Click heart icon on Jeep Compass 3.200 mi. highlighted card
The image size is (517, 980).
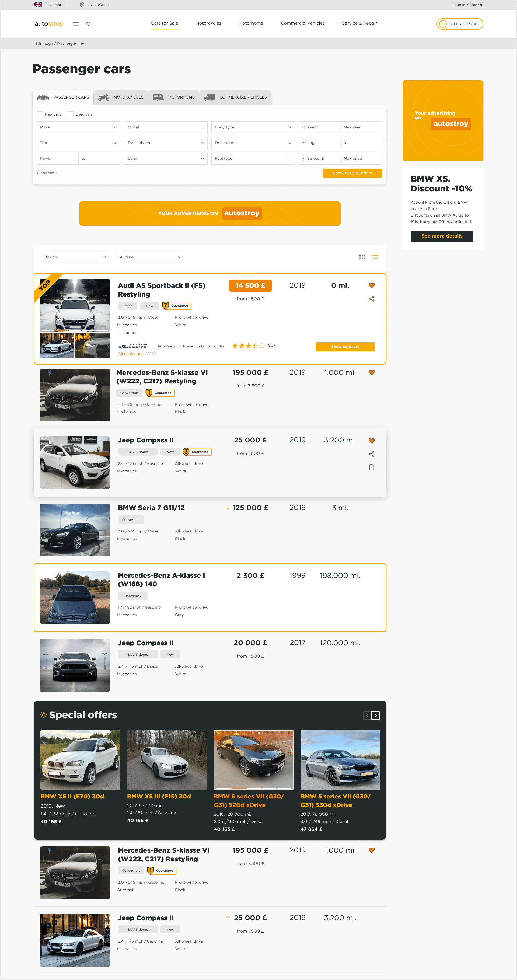pos(372,441)
